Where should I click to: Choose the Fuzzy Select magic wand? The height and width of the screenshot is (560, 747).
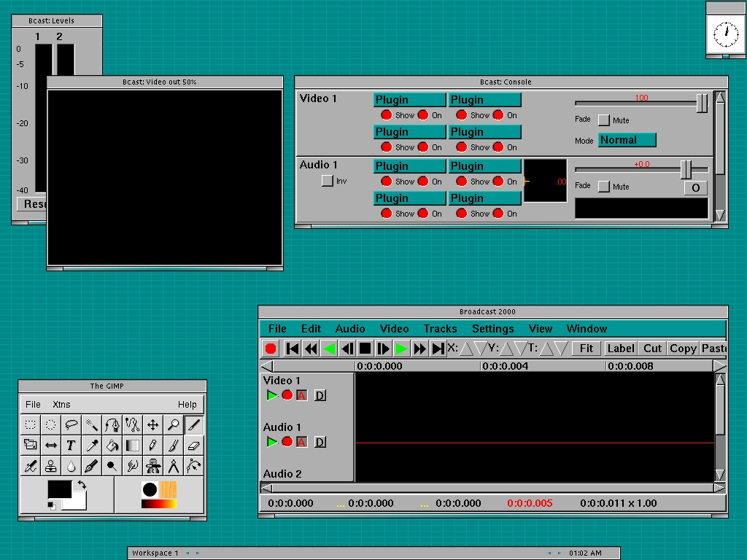pyautogui.click(x=91, y=424)
